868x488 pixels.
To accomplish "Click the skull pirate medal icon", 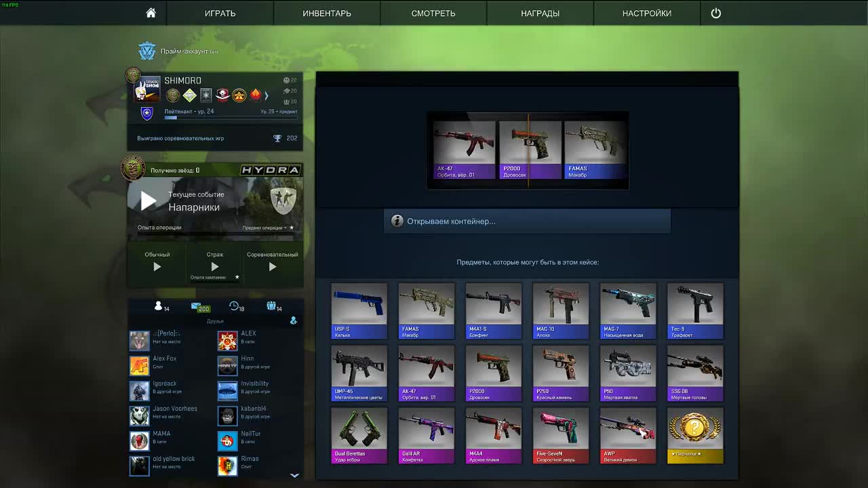I will pyautogui.click(x=222, y=95).
